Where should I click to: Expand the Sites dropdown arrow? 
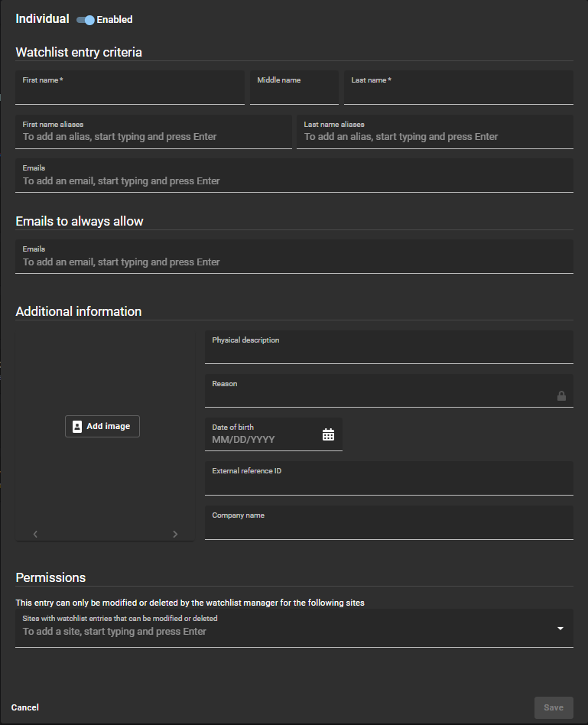coord(560,629)
